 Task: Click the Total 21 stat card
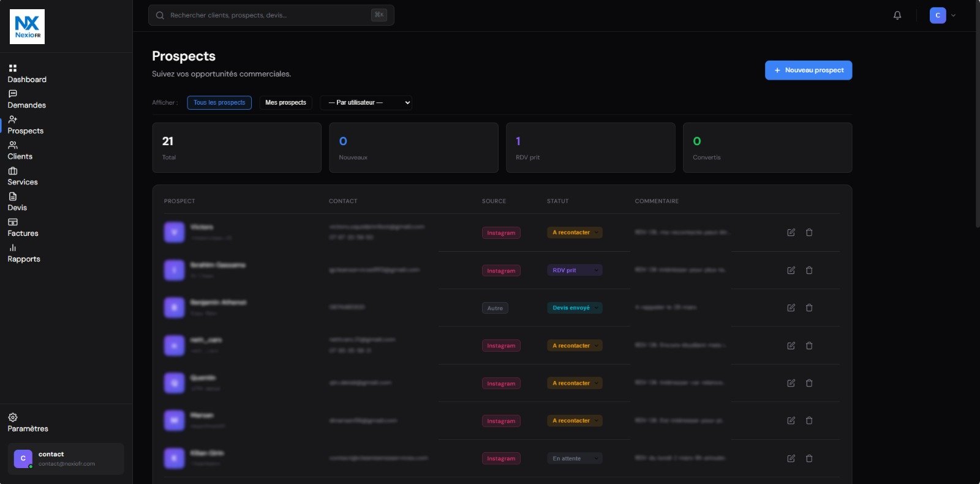click(236, 148)
